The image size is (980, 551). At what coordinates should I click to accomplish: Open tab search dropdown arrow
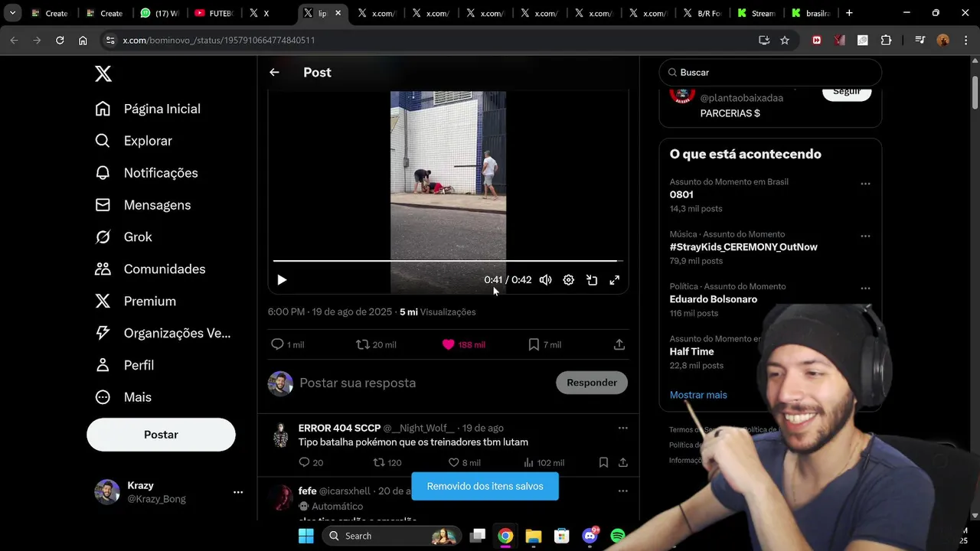tap(12, 13)
